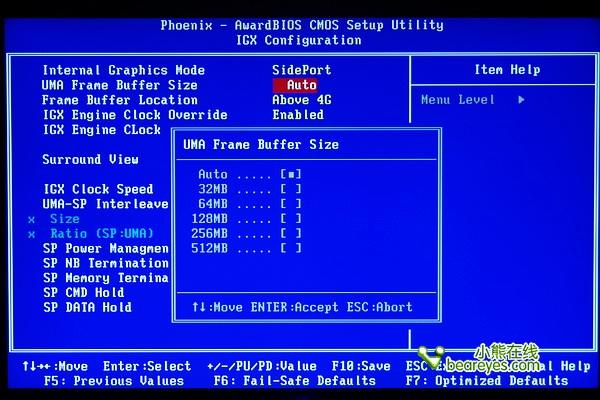Select the SidePort graphics mode value

(301, 70)
